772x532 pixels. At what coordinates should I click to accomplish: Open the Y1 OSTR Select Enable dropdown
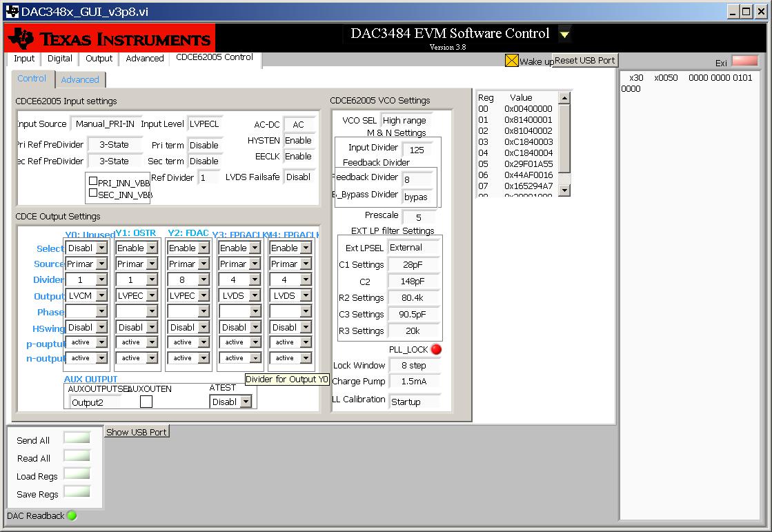click(x=137, y=248)
